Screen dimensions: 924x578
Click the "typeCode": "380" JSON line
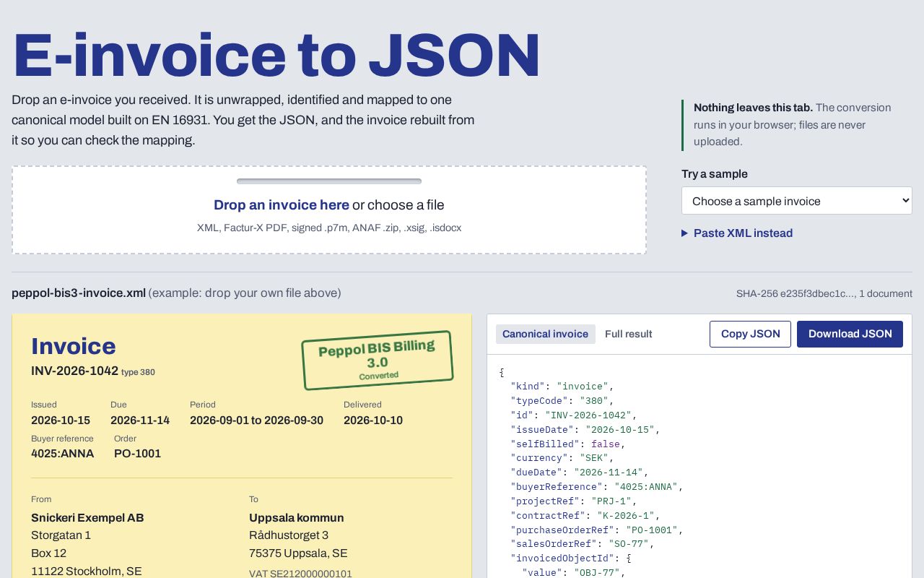(562, 400)
